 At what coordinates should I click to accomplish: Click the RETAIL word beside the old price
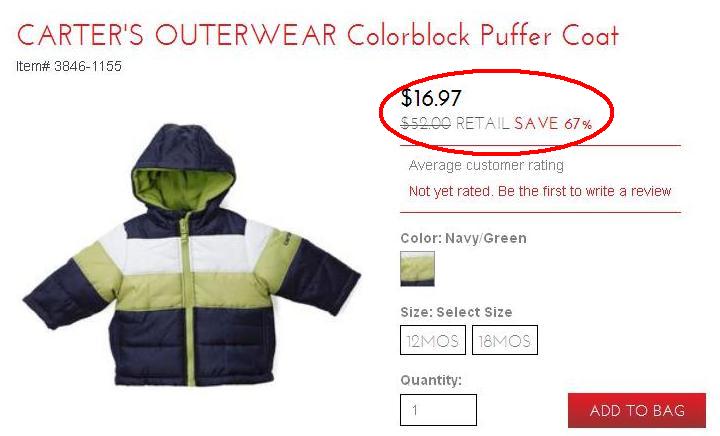click(483, 123)
